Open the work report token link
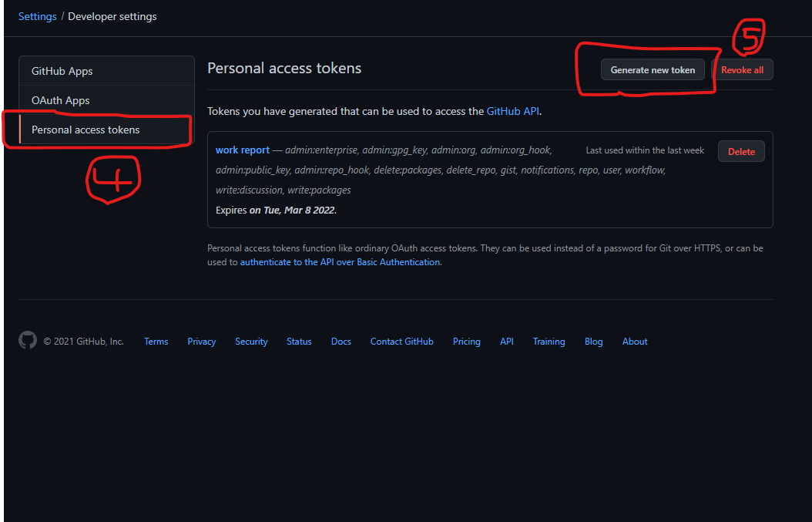Image resolution: width=812 pixels, height=522 pixels. click(x=243, y=150)
